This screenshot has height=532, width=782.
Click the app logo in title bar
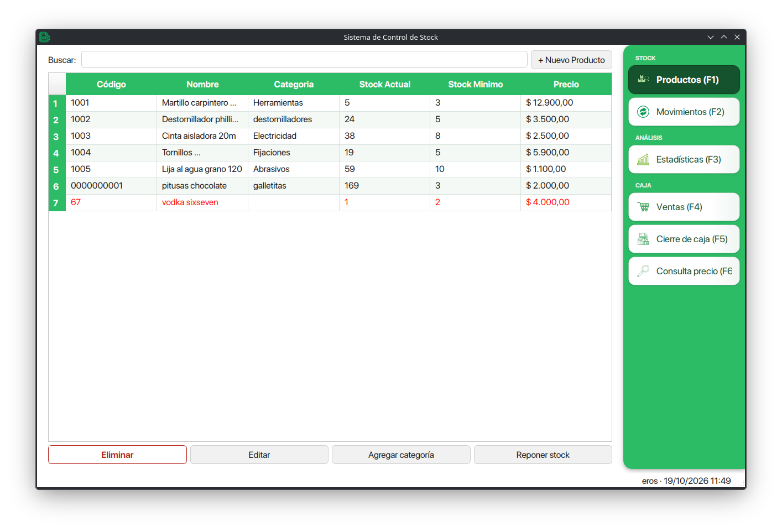pos(45,37)
